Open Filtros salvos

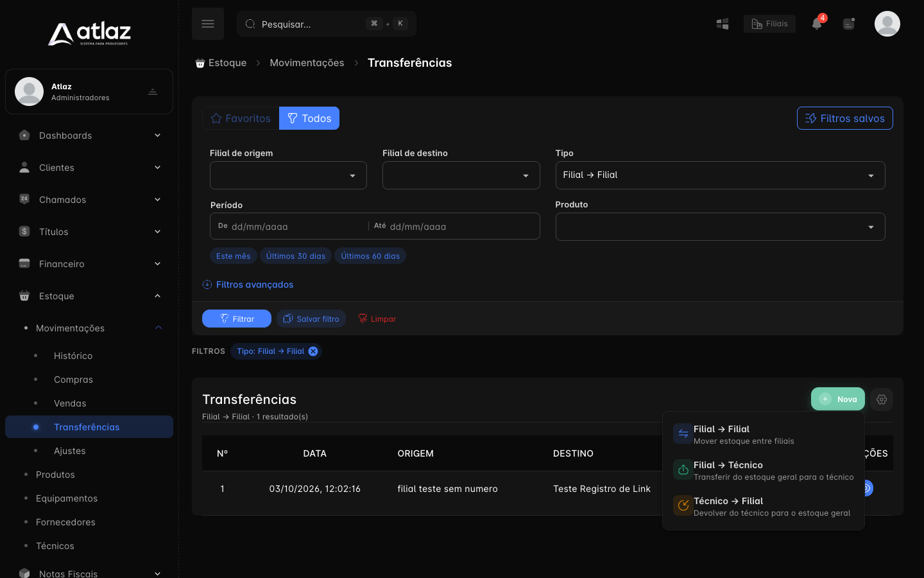point(844,118)
